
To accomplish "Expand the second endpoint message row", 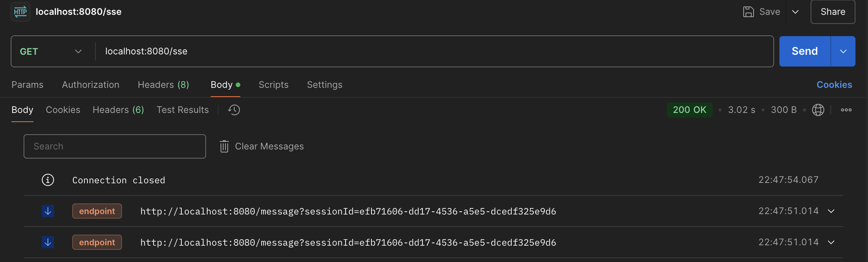I will (x=831, y=242).
